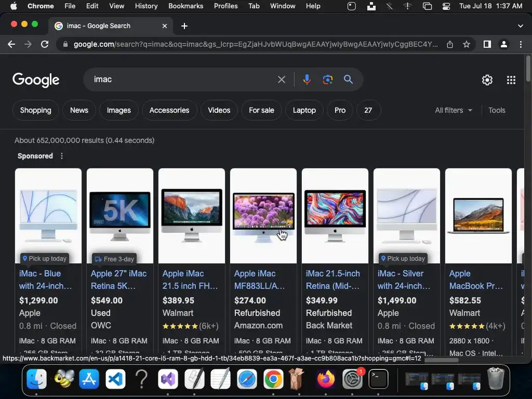
Task: Select the 27 filter chip
Action: (368, 110)
